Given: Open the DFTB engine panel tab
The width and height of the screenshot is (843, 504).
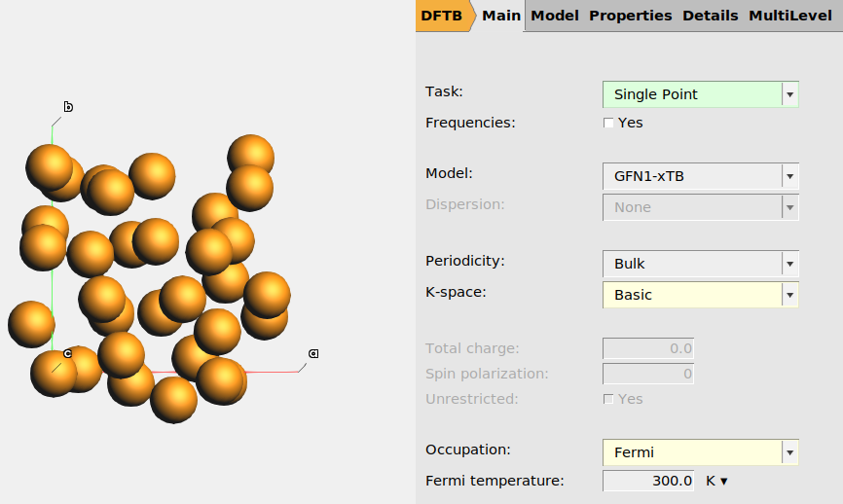Looking at the screenshot, I should tap(440, 16).
